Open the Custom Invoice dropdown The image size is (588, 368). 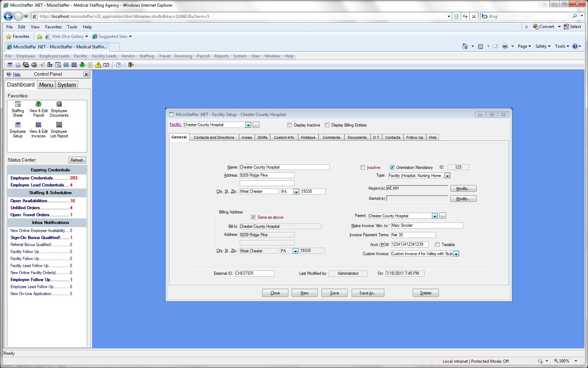click(456, 254)
